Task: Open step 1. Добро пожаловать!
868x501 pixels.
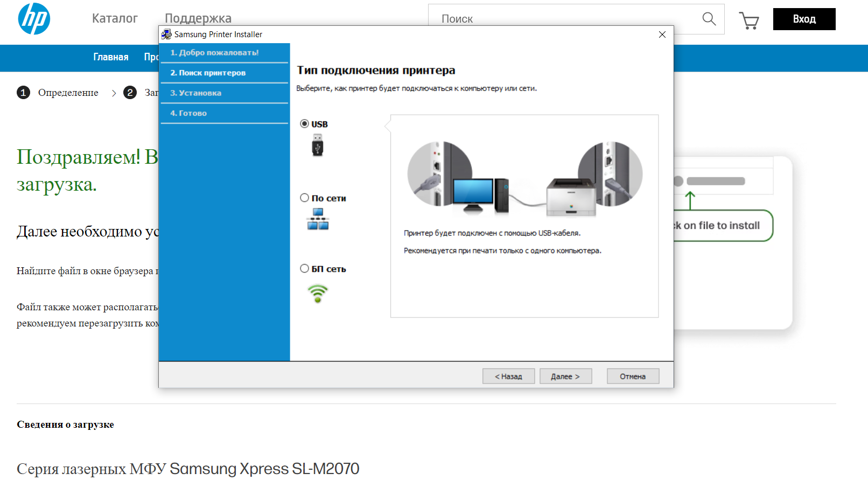Action: (225, 53)
